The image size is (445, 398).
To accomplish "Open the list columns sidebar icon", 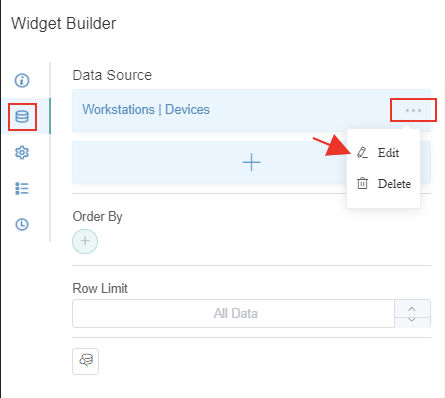I will pyautogui.click(x=22, y=188).
